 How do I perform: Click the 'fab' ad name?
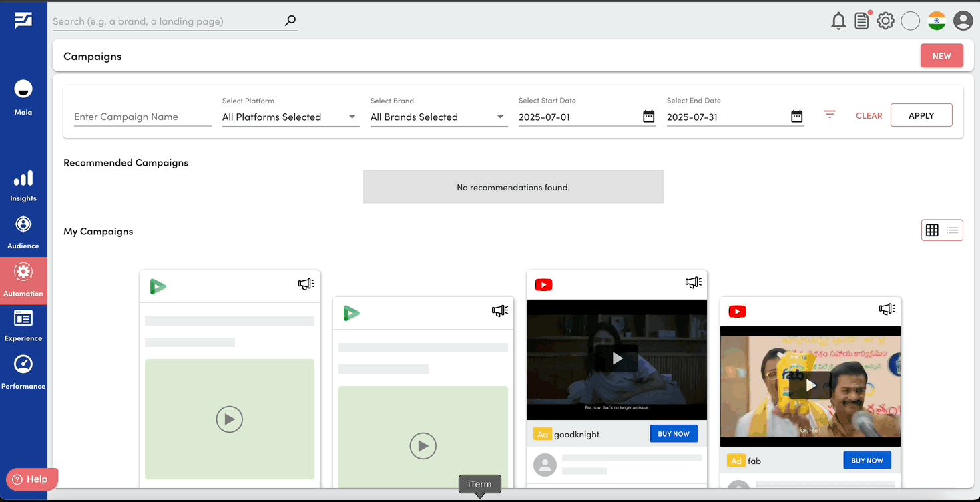[754, 461]
